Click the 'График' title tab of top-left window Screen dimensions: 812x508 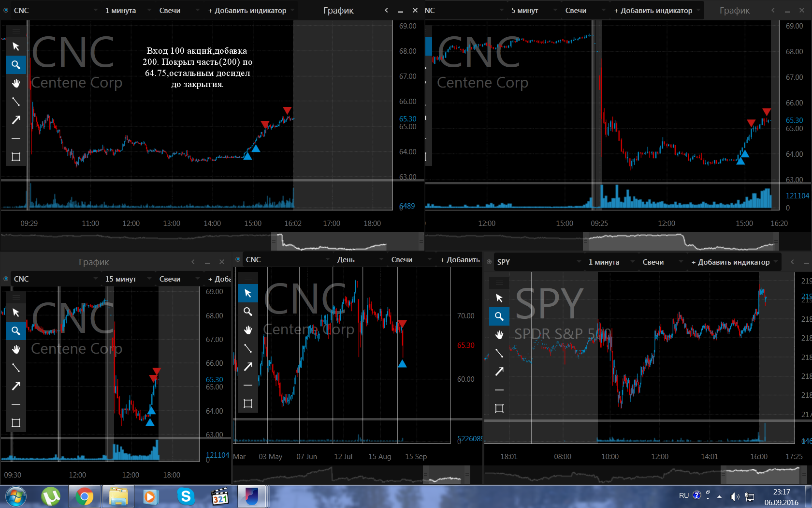point(338,10)
